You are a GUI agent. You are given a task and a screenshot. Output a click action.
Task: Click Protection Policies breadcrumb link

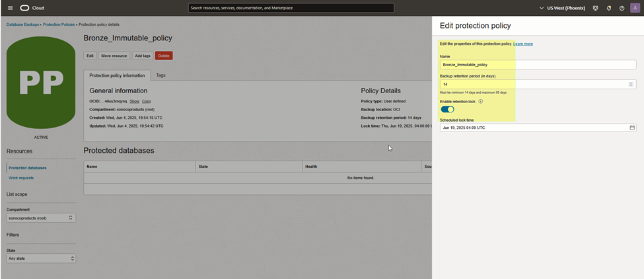point(59,24)
